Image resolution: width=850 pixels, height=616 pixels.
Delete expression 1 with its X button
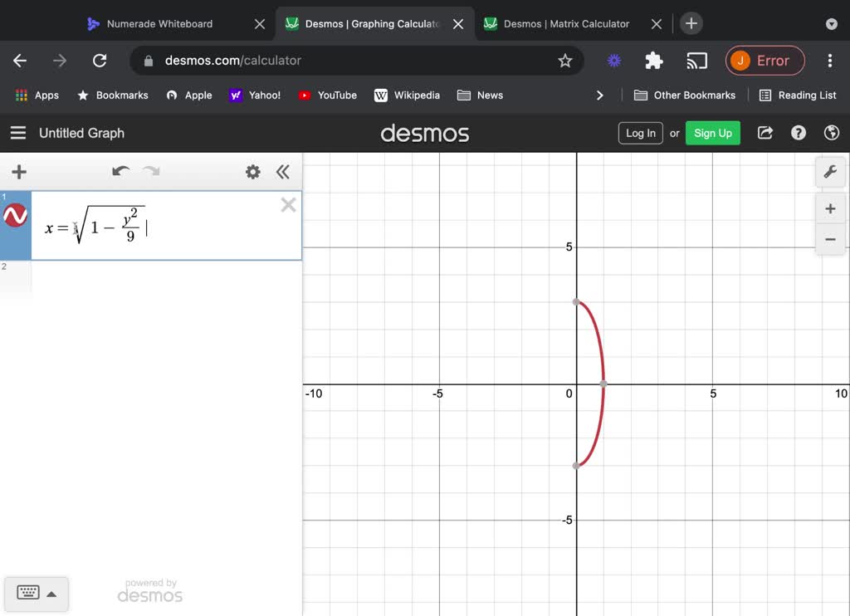pos(288,204)
